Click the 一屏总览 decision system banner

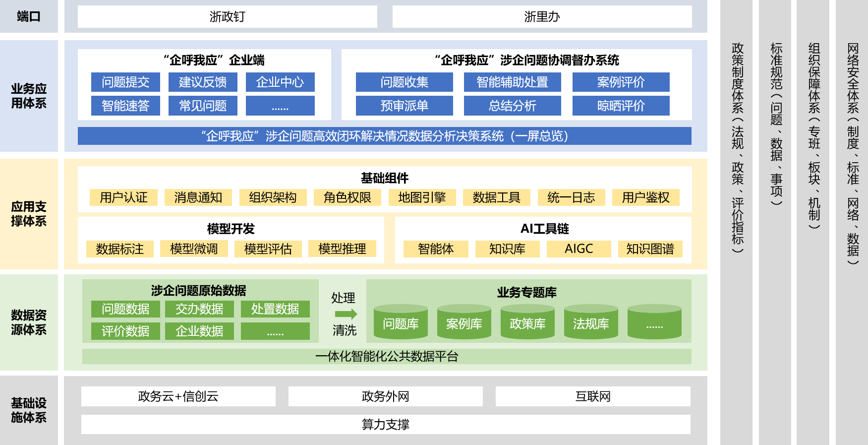384,136
